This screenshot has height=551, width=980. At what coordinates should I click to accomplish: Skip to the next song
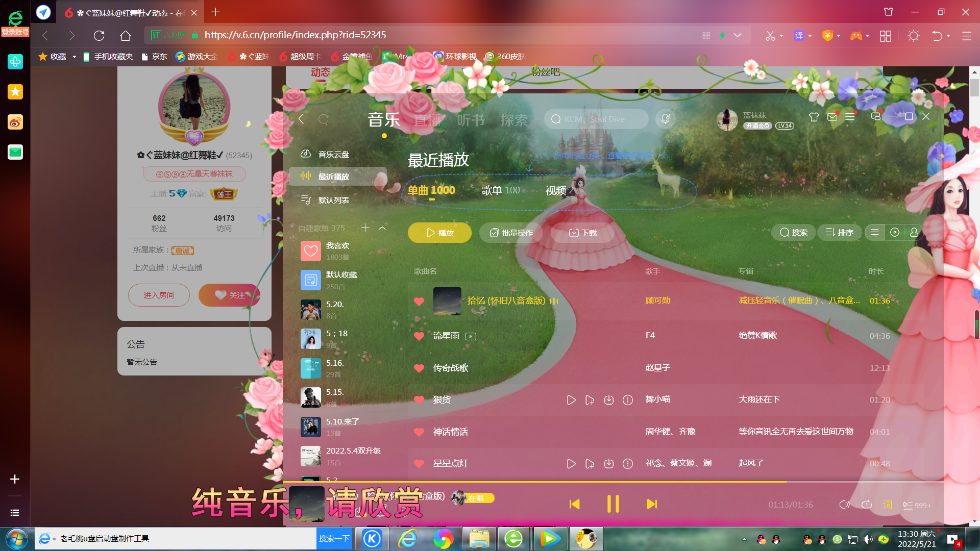point(652,504)
